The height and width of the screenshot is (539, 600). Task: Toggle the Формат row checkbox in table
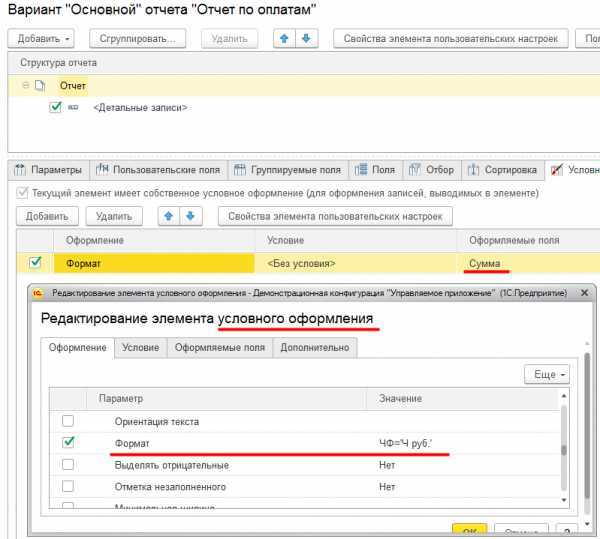(35, 263)
